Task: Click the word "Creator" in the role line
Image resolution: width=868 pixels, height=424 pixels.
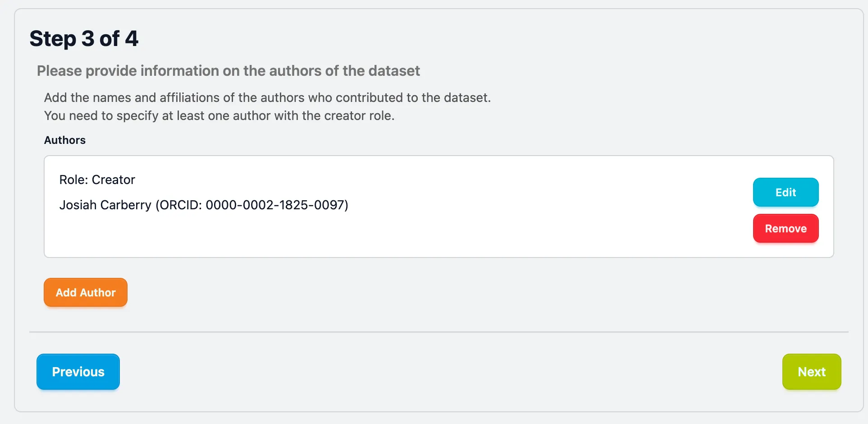Action: click(x=113, y=180)
